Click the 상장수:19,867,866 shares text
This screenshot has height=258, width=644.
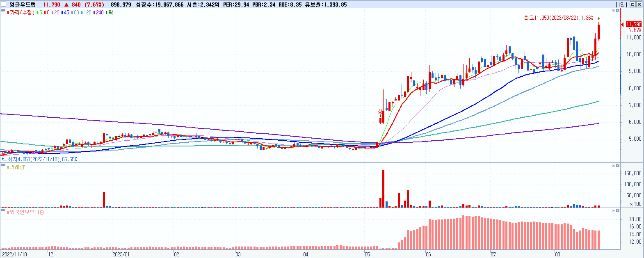pyautogui.click(x=160, y=5)
